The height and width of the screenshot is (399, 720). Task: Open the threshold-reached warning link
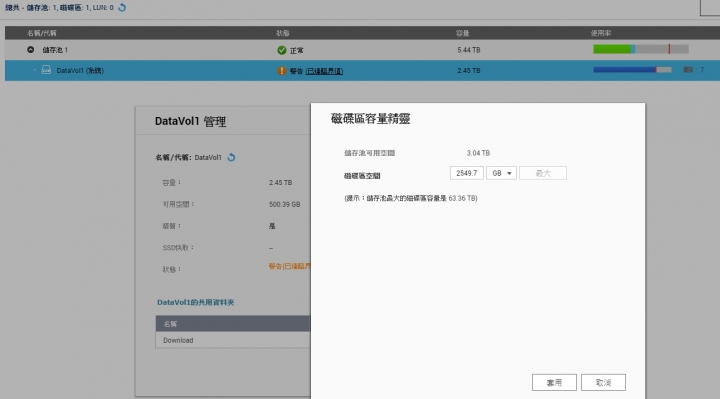tap(324, 71)
